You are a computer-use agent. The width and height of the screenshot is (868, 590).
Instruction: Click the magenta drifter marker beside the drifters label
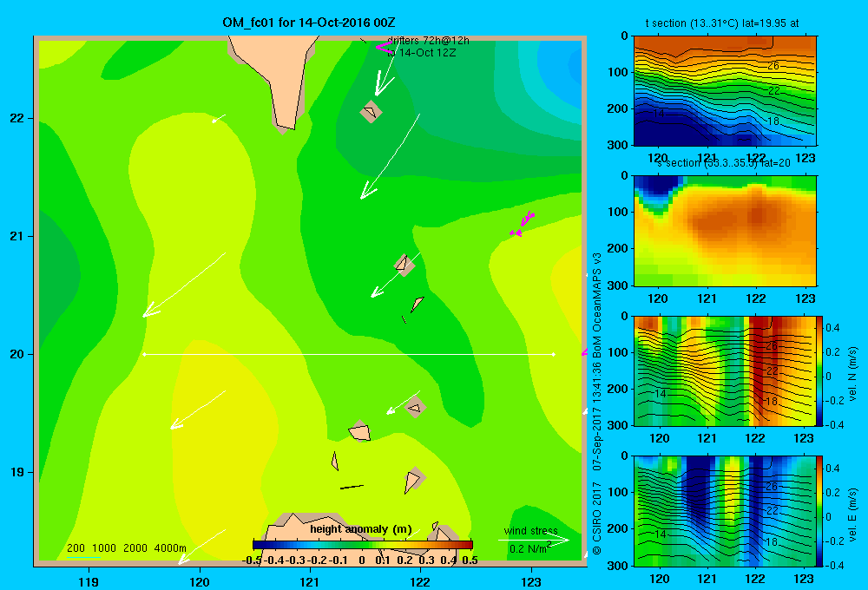click(383, 47)
